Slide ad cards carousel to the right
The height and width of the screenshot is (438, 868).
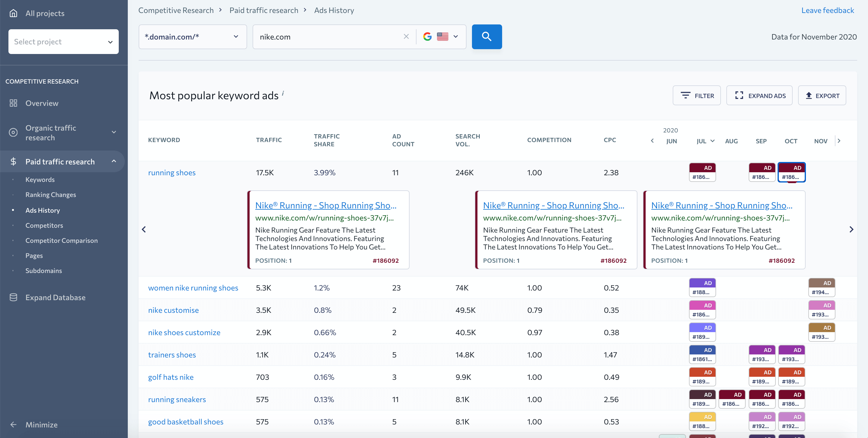851,230
